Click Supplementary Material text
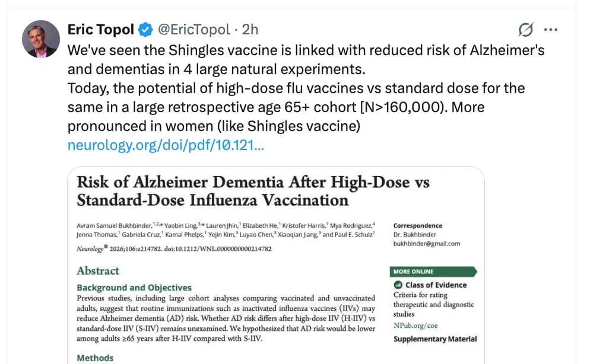The image size is (603, 364). [x=435, y=339]
